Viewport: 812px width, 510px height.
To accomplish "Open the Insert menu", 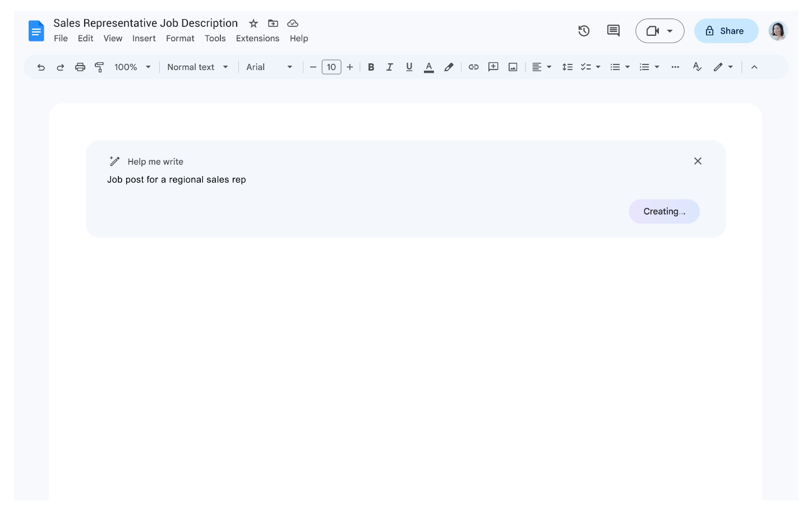I will point(144,39).
